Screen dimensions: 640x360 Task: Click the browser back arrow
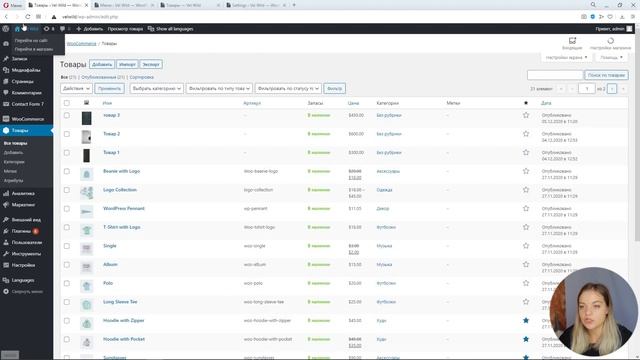click(6, 17)
